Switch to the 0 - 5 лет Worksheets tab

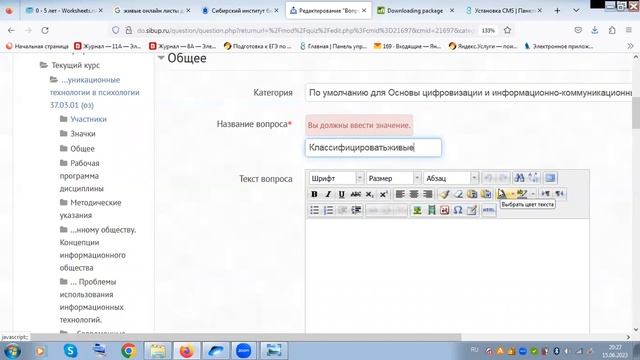pos(63,10)
